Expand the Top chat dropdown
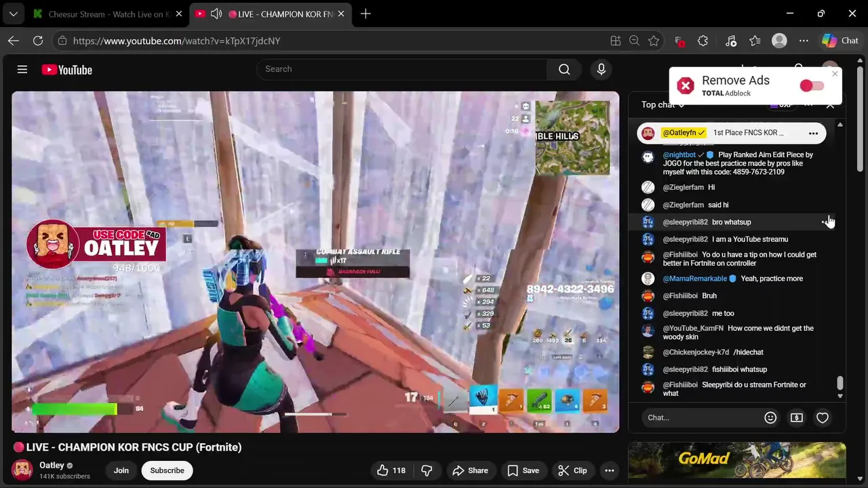Screen dimensions: 868x488 (663, 104)
